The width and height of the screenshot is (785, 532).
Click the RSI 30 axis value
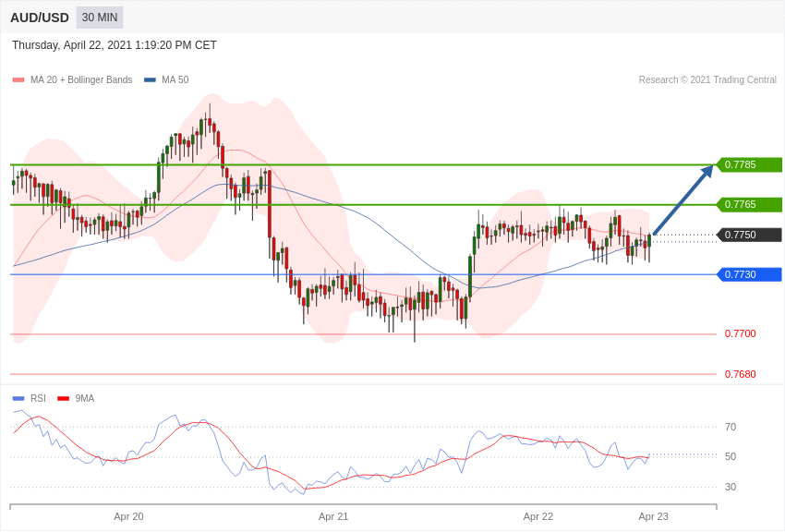[x=731, y=487]
